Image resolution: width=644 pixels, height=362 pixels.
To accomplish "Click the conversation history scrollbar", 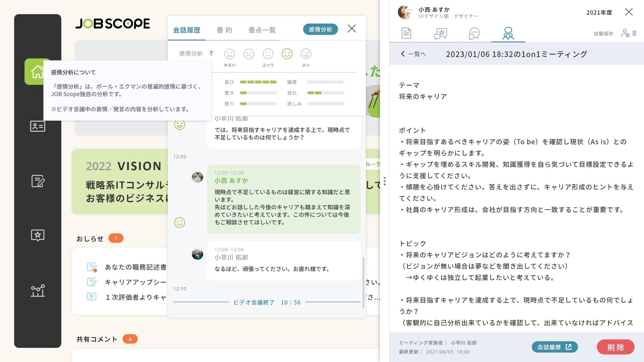I will tap(363, 282).
